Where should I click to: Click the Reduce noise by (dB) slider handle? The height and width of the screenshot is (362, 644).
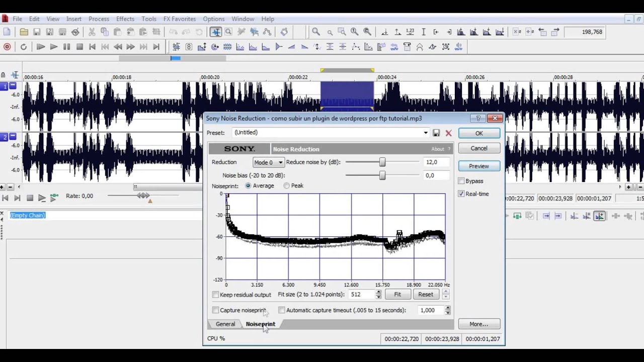click(x=382, y=162)
